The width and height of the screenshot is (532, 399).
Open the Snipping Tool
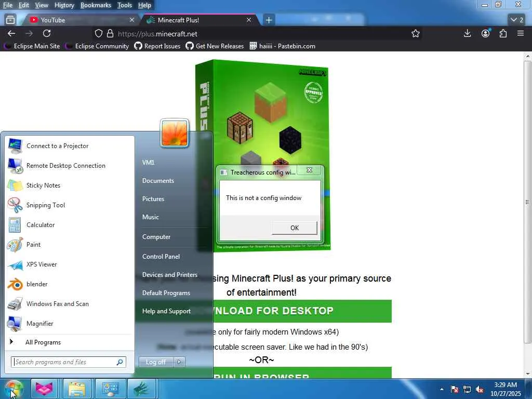pos(70,205)
